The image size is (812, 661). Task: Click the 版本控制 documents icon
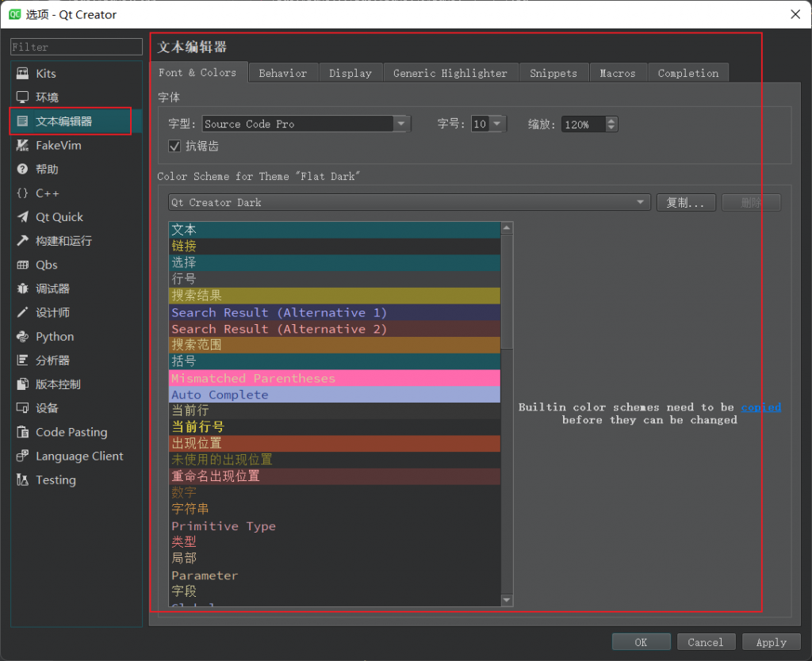pyautogui.click(x=22, y=384)
